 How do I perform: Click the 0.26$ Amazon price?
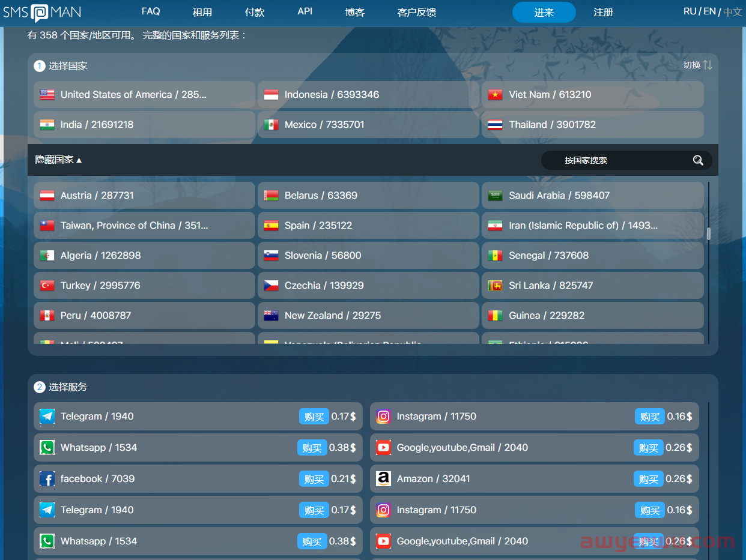tap(679, 479)
